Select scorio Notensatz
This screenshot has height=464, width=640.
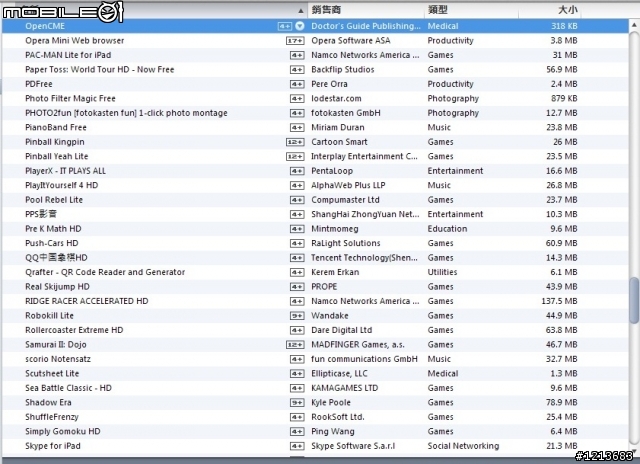[315, 359]
